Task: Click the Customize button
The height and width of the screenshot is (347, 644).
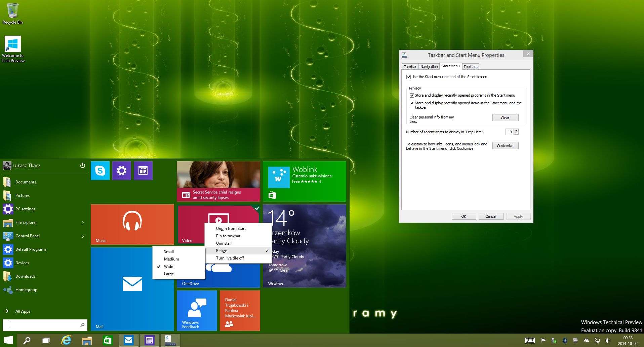Action: (505, 146)
